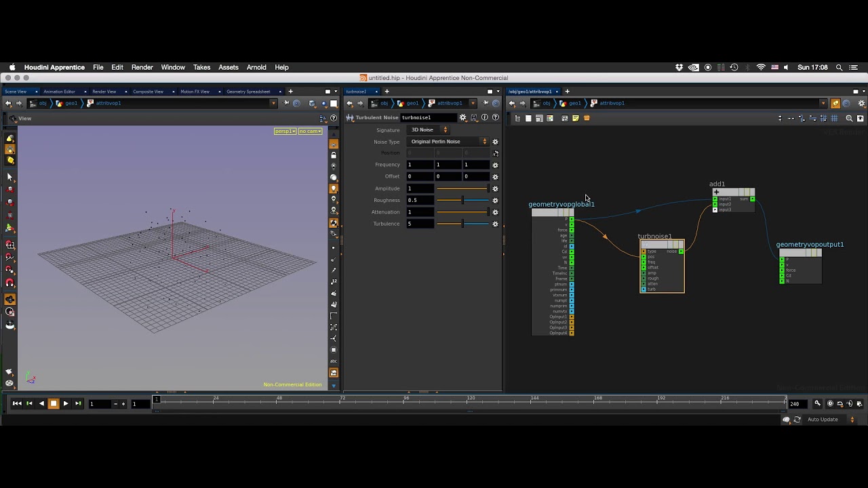Pin the scene view pane

(288, 103)
